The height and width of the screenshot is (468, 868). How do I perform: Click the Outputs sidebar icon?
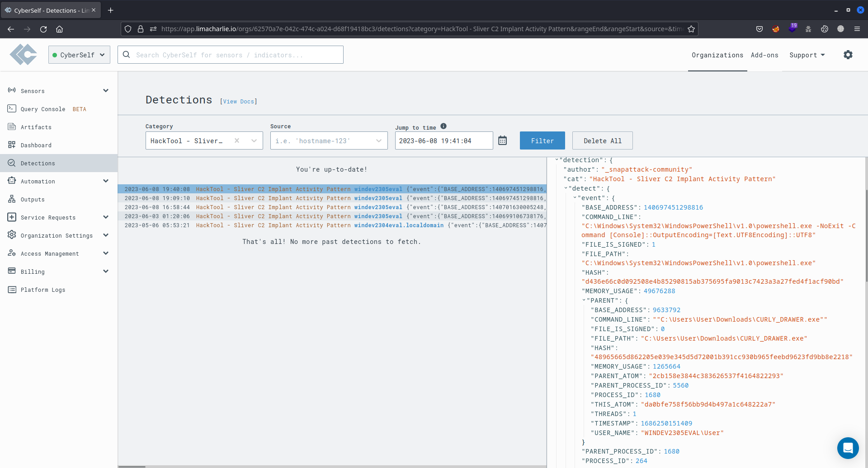(x=12, y=199)
